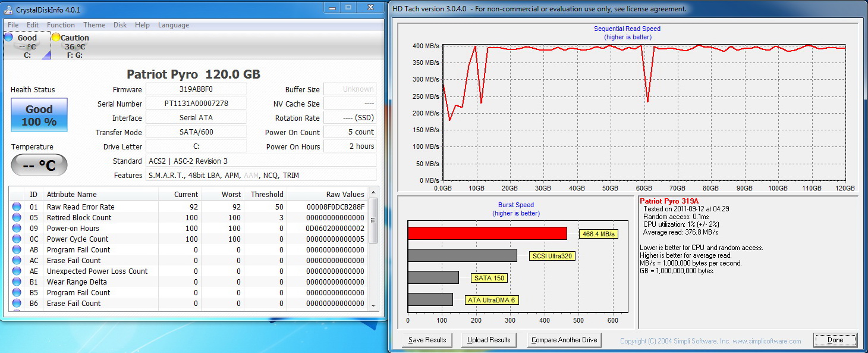Screen dimensions: 868x353
Task: Click the Compare Another Drive button
Action: coord(564,340)
